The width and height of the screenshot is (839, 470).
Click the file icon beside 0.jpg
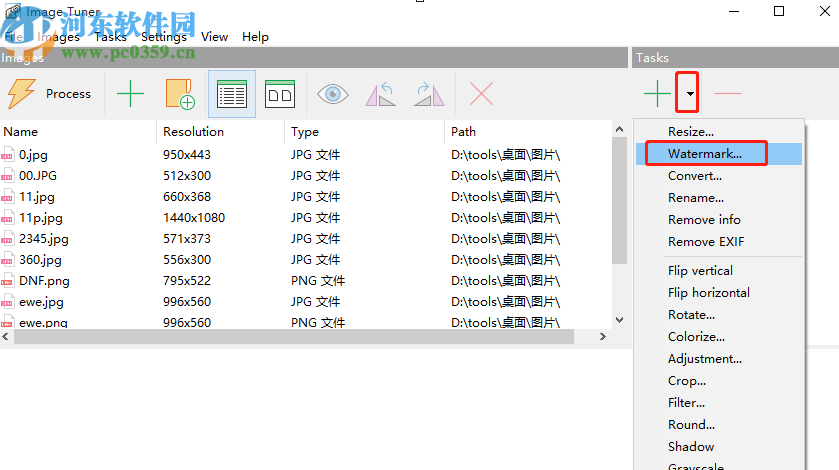click(x=7, y=155)
